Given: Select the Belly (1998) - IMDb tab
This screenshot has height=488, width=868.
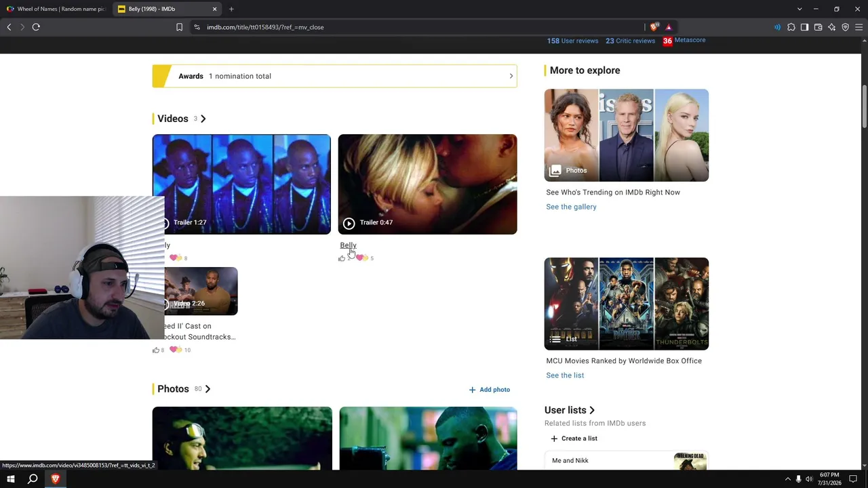Looking at the screenshot, I should tap(167, 9).
